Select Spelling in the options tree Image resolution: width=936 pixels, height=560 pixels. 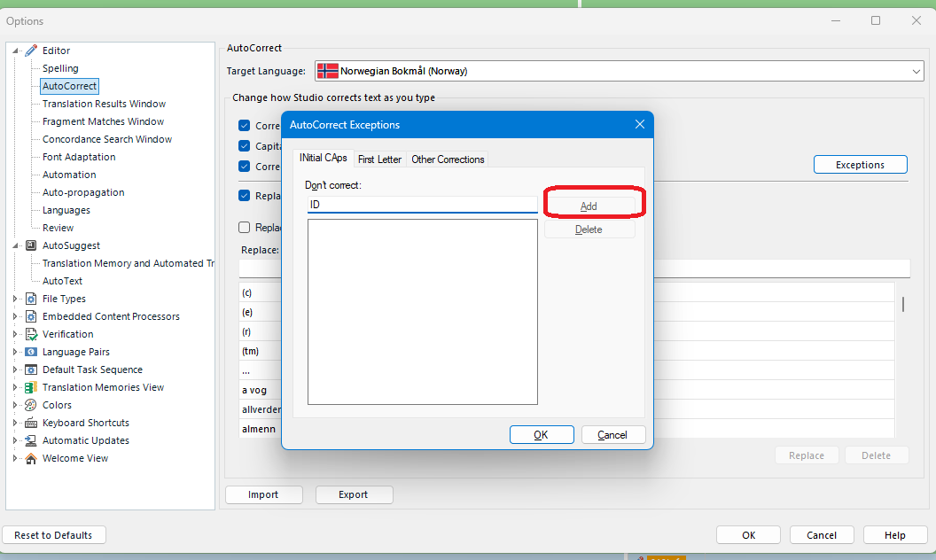tap(60, 68)
